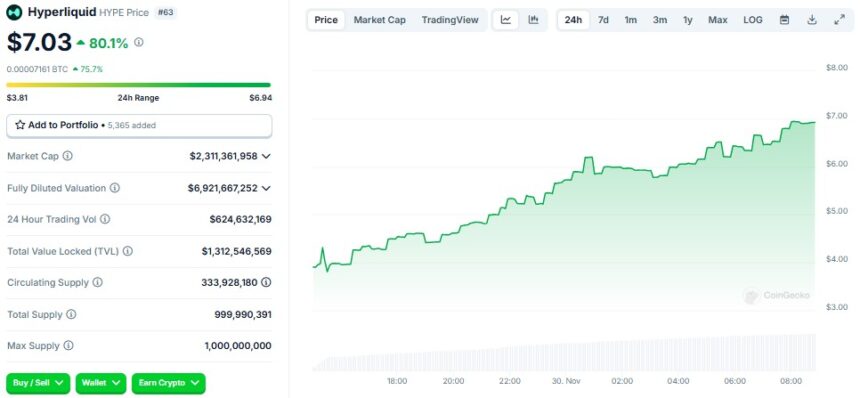Open Total Value Locked info icon
This screenshot has width=860, height=398.
pos(127,251)
